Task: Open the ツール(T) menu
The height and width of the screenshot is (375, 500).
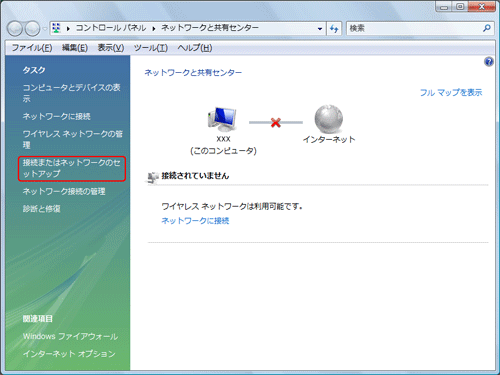Action: (x=151, y=48)
